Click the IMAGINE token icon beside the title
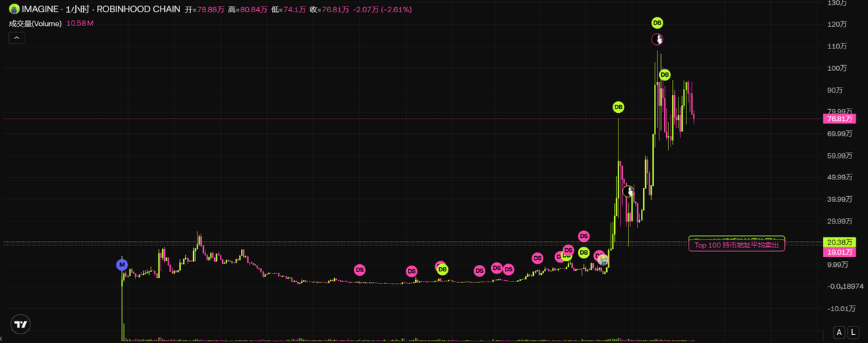The height and width of the screenshot is (343, 868). point(14,9)
